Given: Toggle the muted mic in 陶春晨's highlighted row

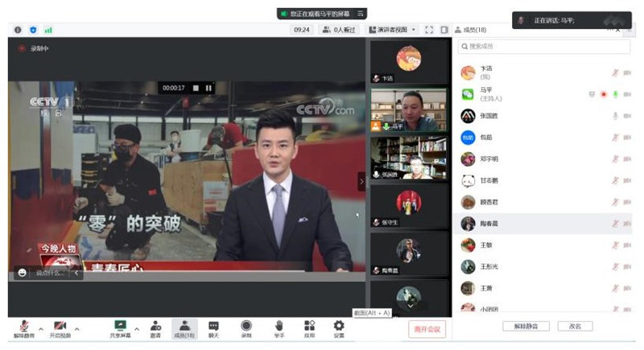Looking at the screenshot, I should tap(615, 224).
